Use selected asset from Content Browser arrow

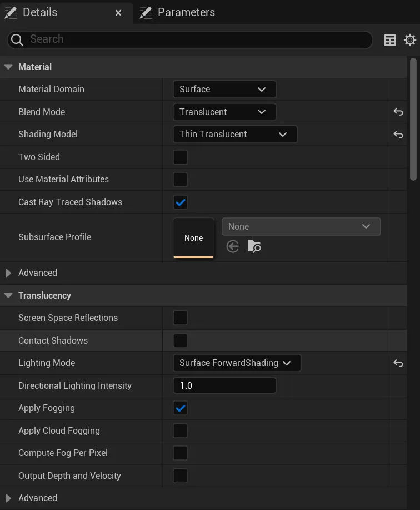233,246
